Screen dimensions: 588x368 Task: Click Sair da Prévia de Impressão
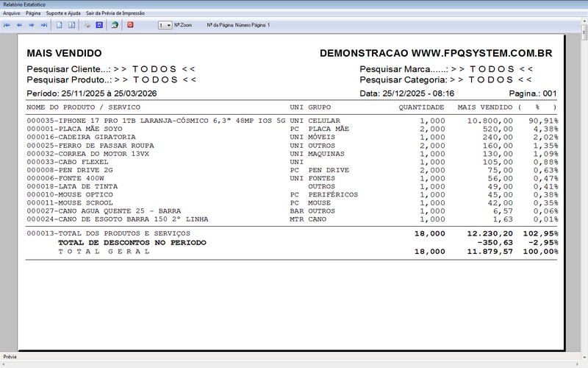click(x=115, y=13)
